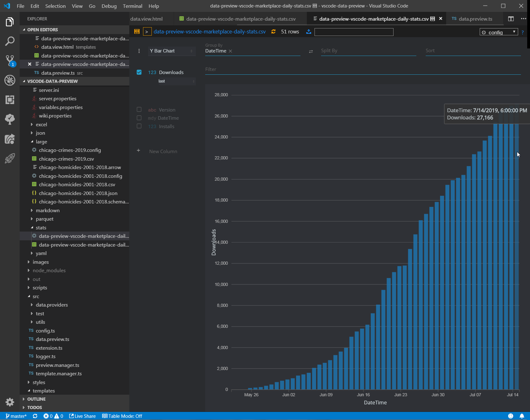The image size is (530, 420).
Task: Open the Debug view in activity bar
Action: click(10, 80)
